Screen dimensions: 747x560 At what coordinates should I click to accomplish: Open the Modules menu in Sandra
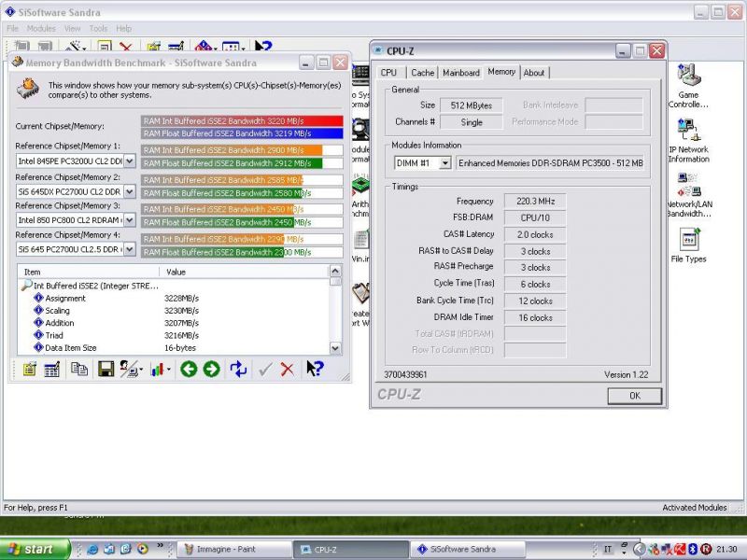41,29
